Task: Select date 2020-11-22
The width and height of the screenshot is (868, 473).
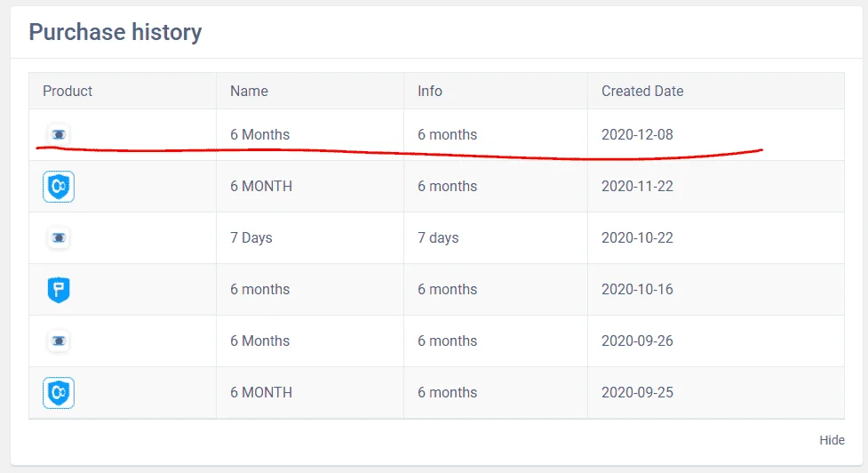Action: [x=637, y=186]
